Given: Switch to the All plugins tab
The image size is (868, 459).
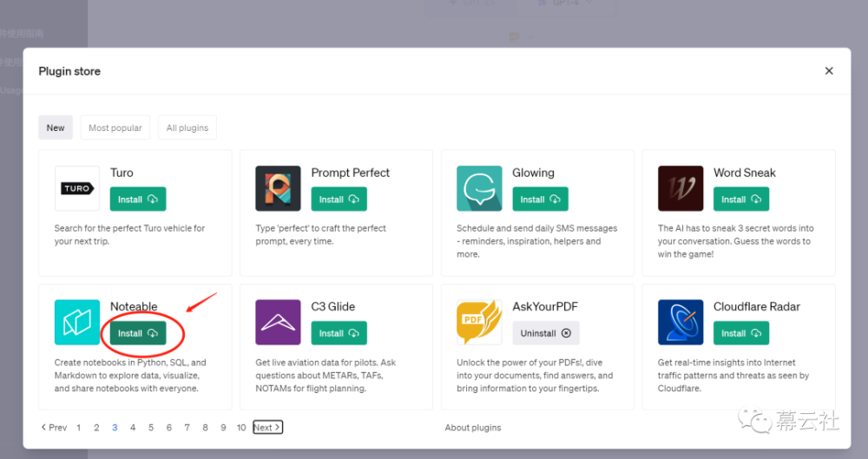Looking at the screenshot, I should click(x=187, y=128).
